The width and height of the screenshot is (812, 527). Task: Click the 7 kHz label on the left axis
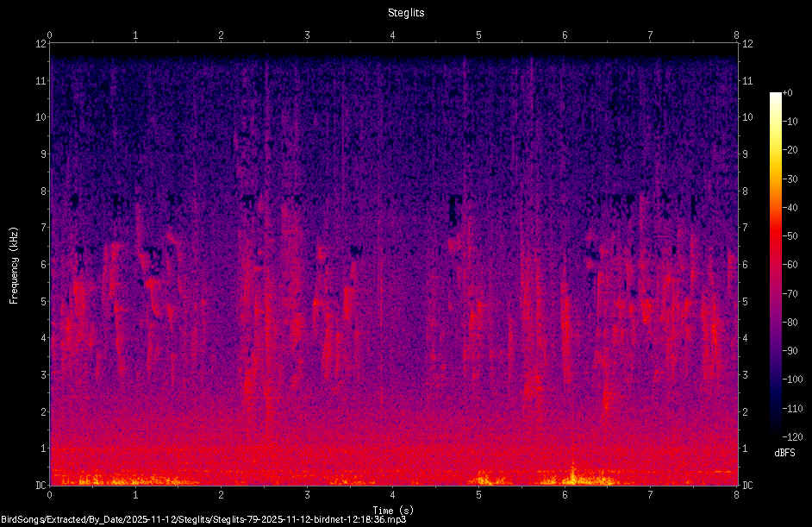click(43, 228)
